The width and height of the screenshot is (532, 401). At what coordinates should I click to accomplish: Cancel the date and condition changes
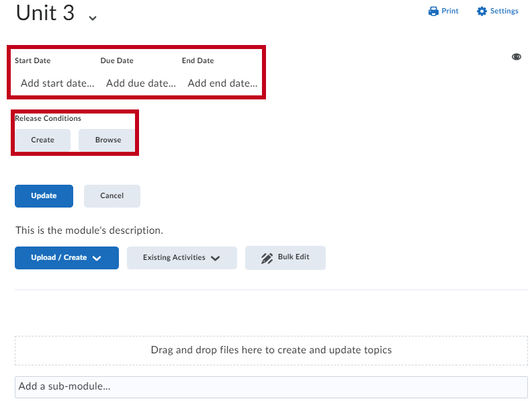(112, 195)
